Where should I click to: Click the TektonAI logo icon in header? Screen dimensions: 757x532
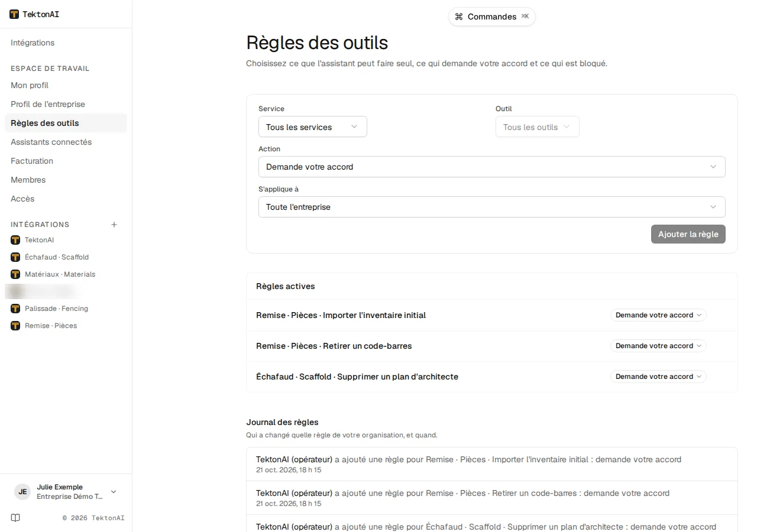point(14,14)
